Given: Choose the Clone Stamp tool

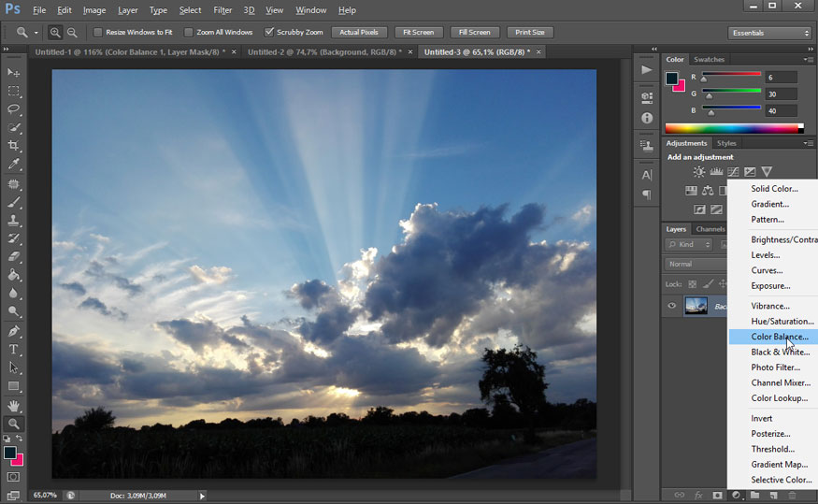Looking at the screenshot, I should point(13,221).
